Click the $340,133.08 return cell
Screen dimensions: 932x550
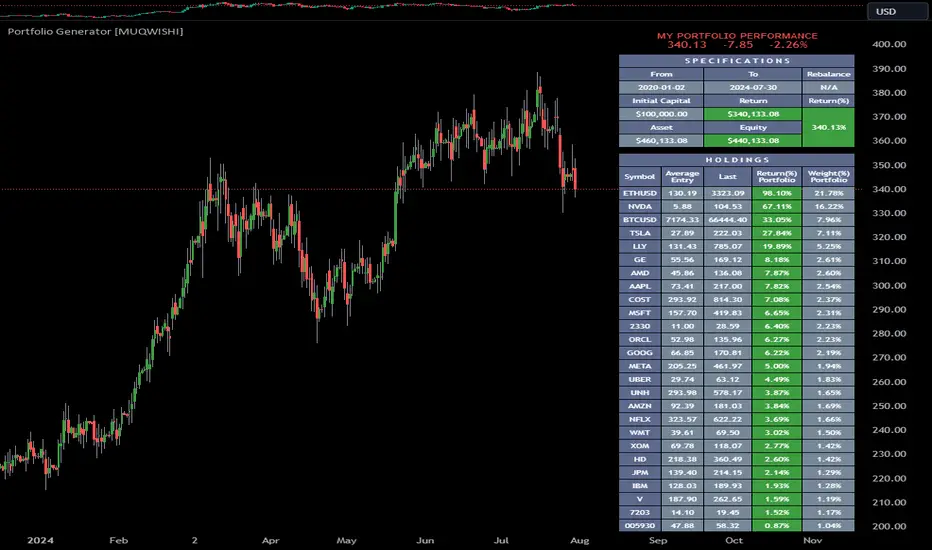point(753,114)
